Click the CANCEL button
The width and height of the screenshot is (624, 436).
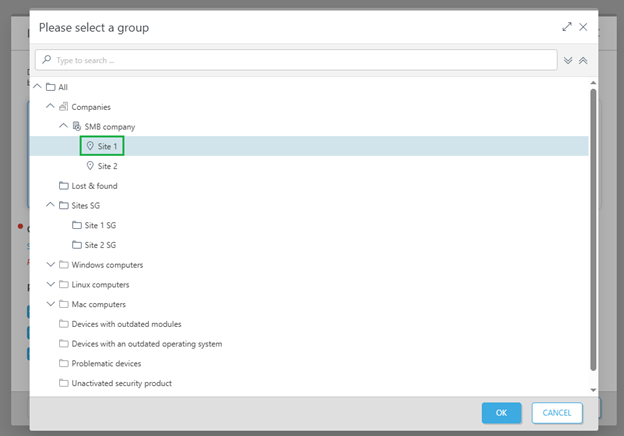[x=557, y=412]
